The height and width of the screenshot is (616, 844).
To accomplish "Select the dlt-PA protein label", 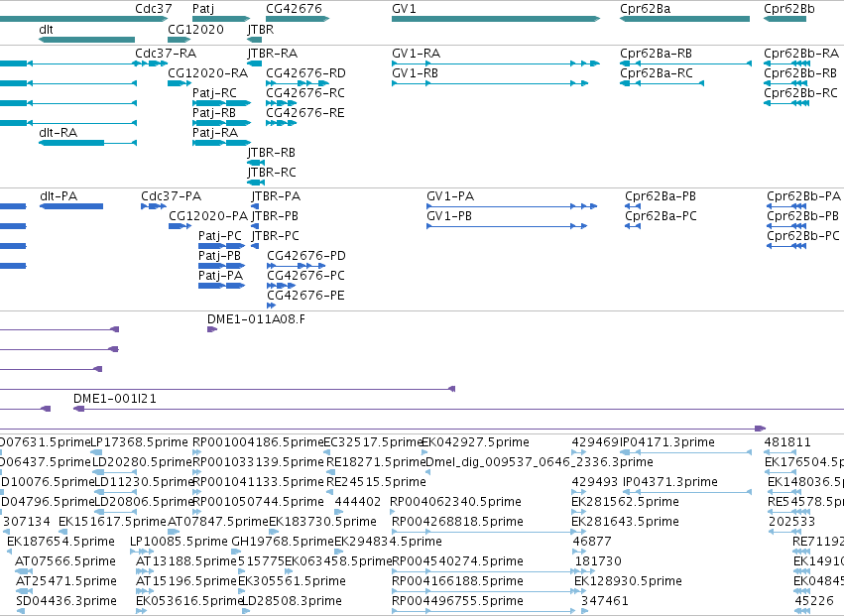I will (59, 196).
